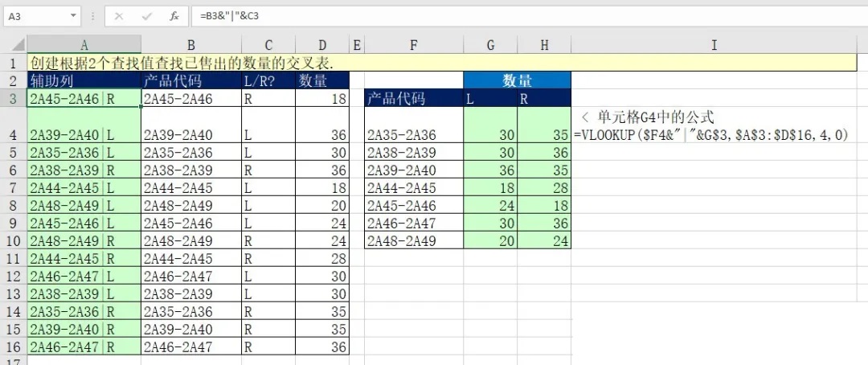Screen dimensions: 868x365
Task: Click the blue 数量 merged header cell
Action: [517, 80]
